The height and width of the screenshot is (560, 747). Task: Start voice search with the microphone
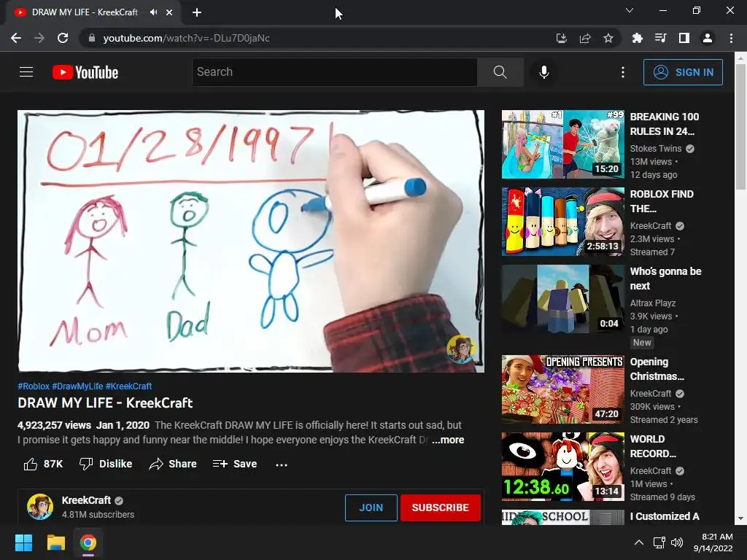544,72
